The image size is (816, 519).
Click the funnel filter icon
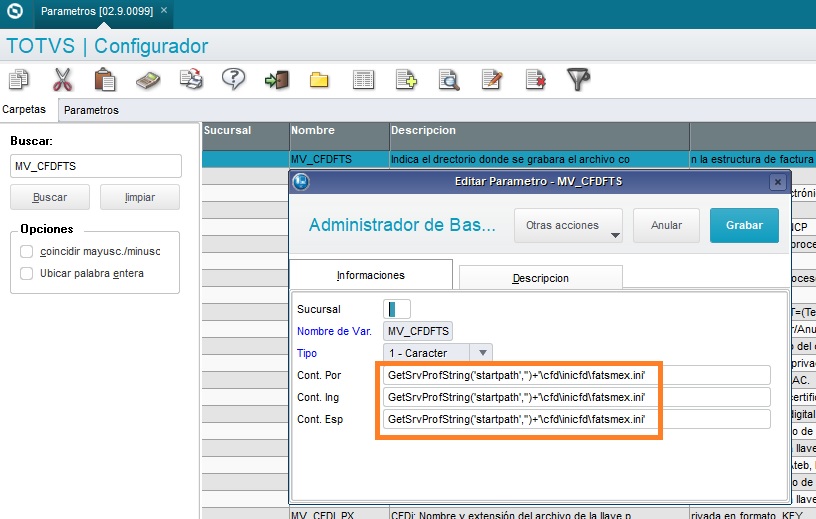(x=578, y=80)
